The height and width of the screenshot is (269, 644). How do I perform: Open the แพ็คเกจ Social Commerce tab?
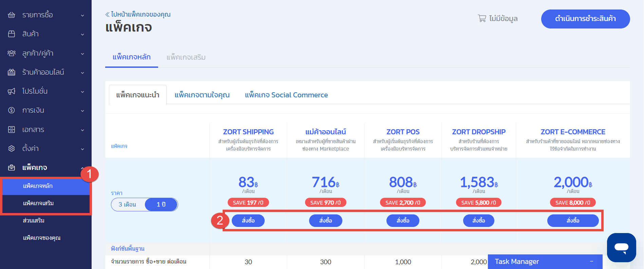(x=286, y=95)
